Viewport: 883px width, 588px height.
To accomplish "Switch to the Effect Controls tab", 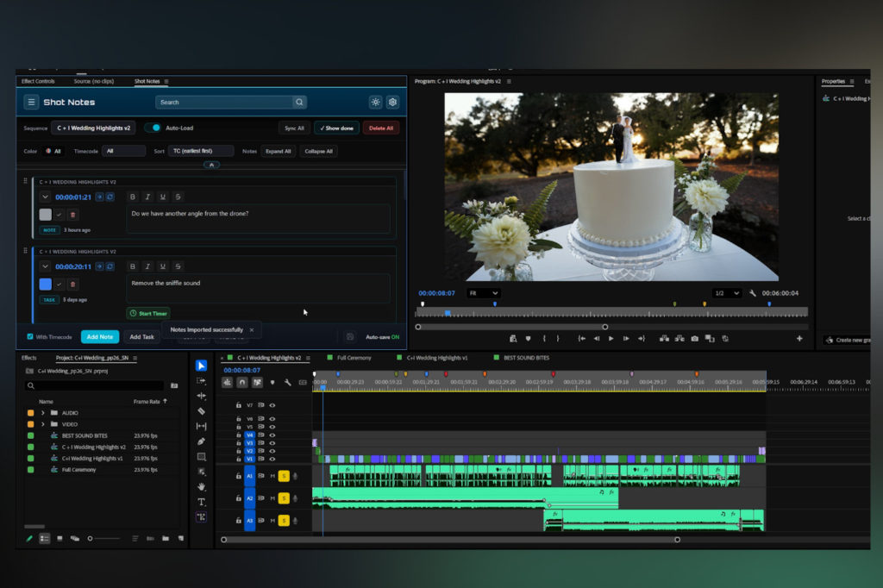I will click(x=38, y=81).
